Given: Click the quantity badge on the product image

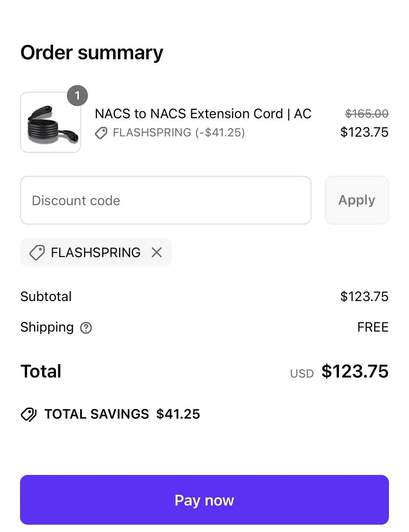Looking at the screenshot, I should coord(77,96).
